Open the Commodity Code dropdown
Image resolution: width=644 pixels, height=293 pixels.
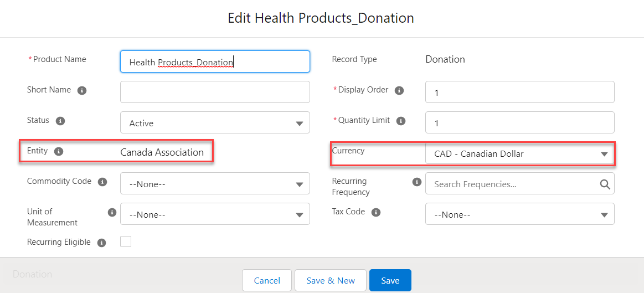click(x=215, y=184)
